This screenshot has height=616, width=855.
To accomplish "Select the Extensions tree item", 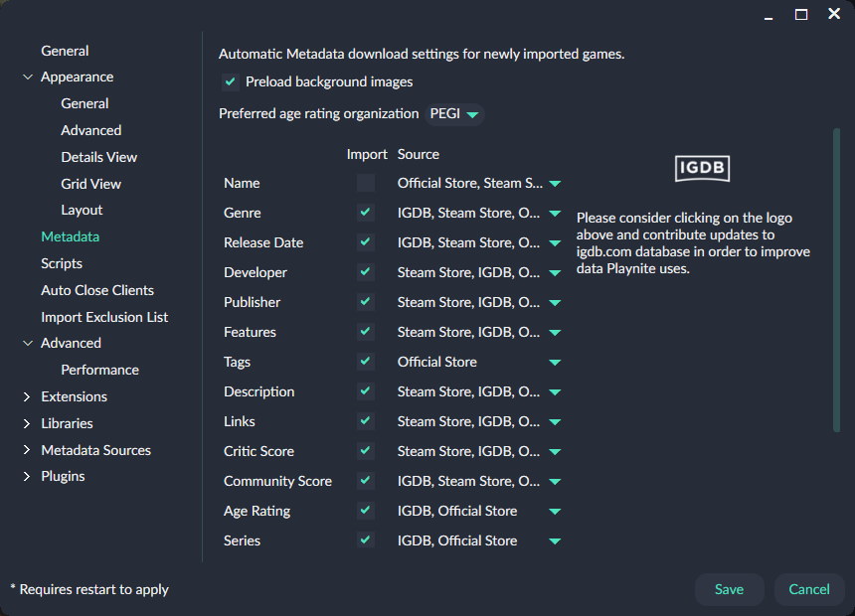I will 74,396.
